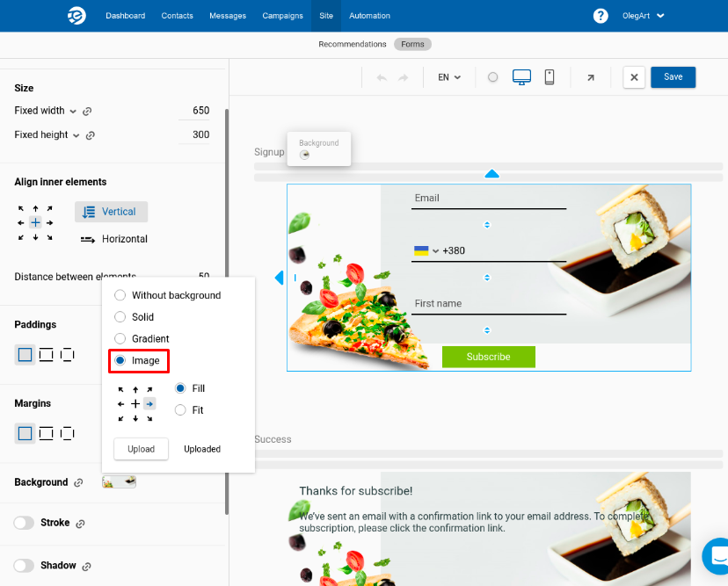This screenshot has width=728, height=586.
Task: Click link icon next to Fixed width
Action: tap(87, 112)
